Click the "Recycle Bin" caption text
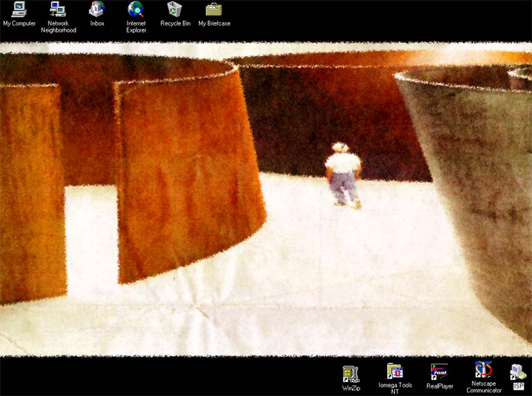Screen dimensions: 532x396 (175, 24)
